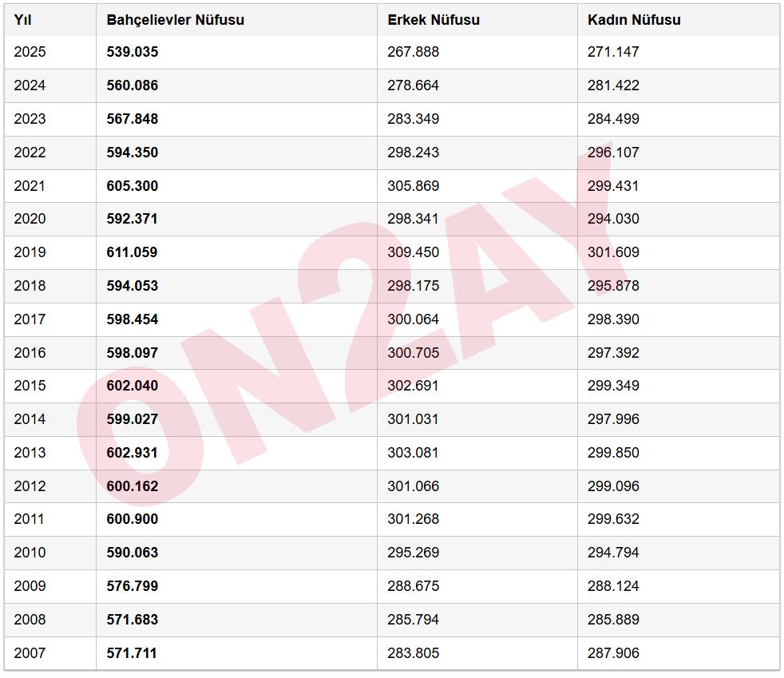Click the 2018 male population 298.175
The width and height of the screenshot is (784, 678).
pyautogui.click(x=413, y=286)
